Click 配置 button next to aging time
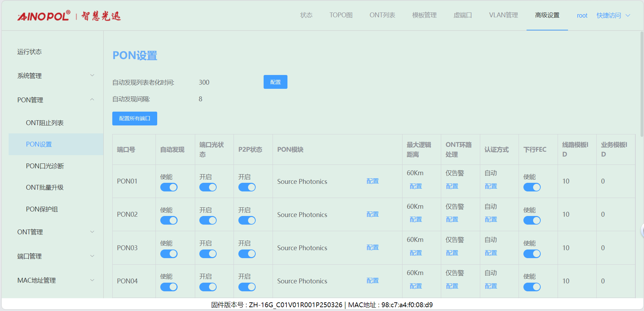 [x=275, y=82]
